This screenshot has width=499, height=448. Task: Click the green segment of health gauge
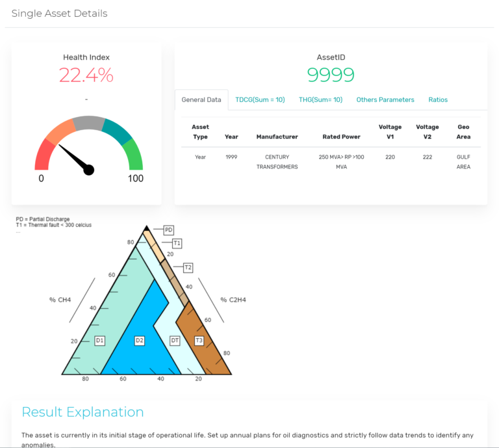pyautogui.click(x=133, y=155)
